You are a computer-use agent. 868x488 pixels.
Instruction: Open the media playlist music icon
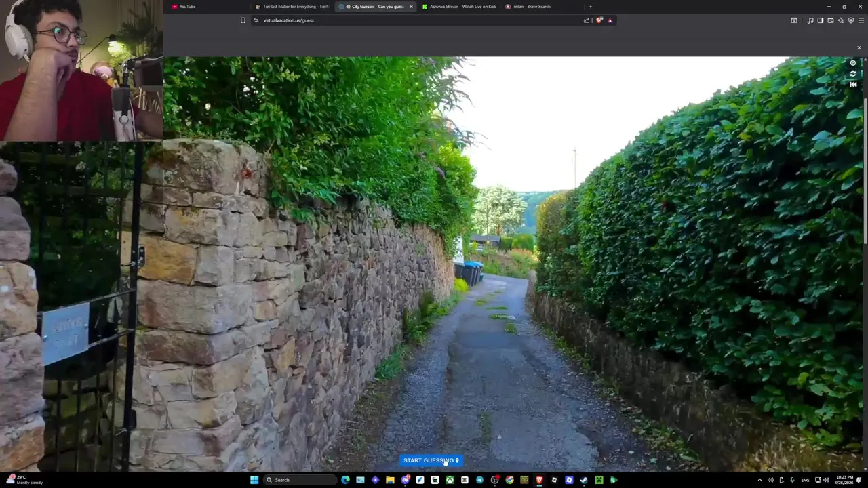tap(810, 20)
